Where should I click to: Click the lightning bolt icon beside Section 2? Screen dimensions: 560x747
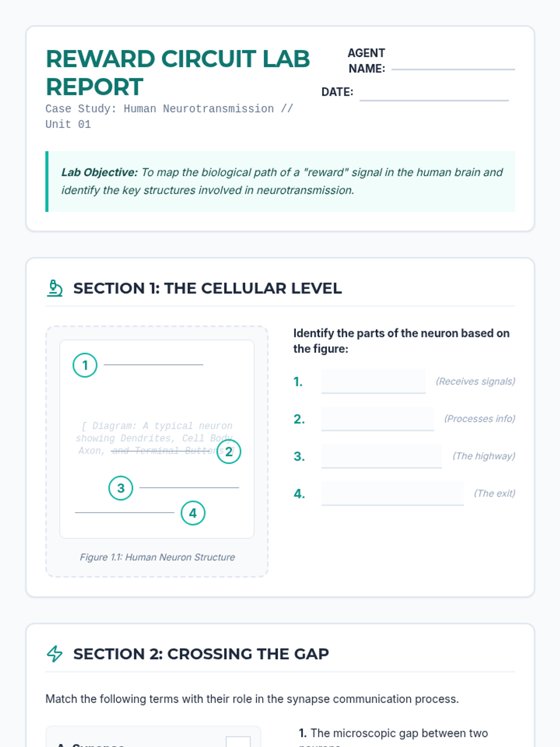[55, 654]
